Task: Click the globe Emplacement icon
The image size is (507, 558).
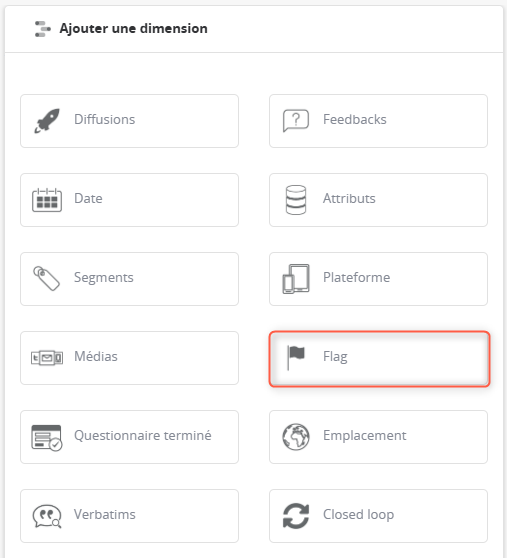Action: click(296, 437)
